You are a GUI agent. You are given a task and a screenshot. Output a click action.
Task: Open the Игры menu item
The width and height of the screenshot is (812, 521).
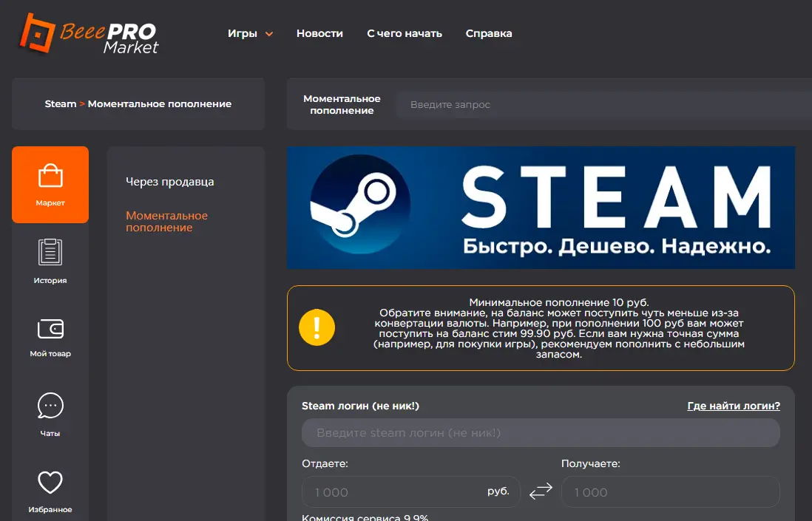pyautogui.click(x=243, y=34)
